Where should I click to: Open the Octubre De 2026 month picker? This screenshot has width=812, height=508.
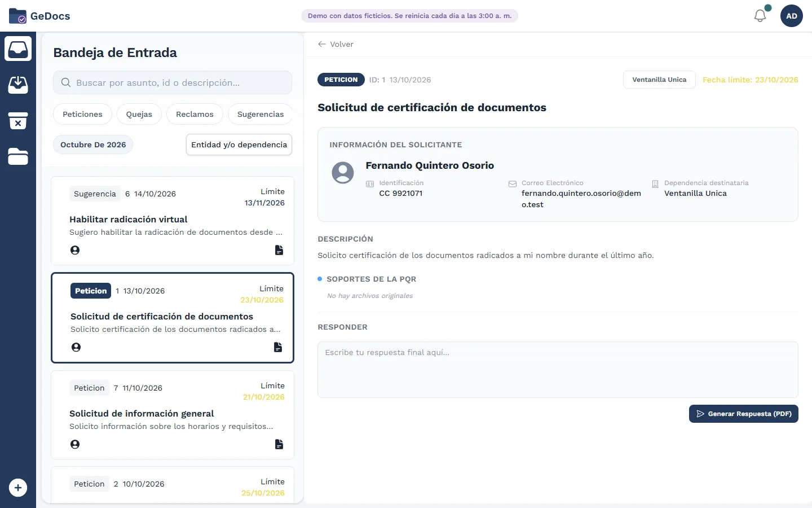93,144
